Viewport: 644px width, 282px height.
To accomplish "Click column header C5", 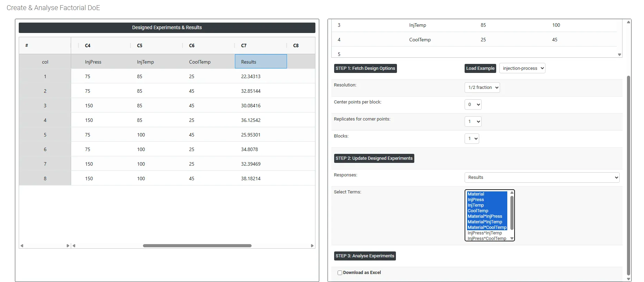I will (156, 45).
